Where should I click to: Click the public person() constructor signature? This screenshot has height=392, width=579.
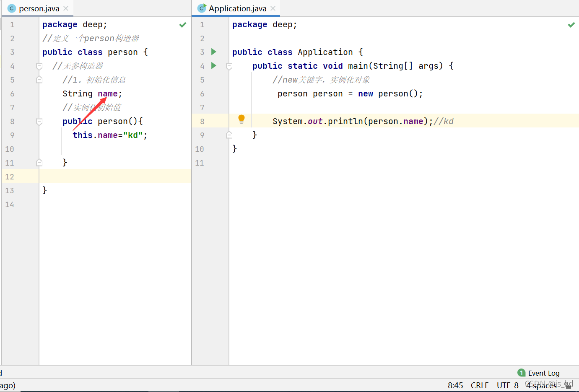[103, 121]
